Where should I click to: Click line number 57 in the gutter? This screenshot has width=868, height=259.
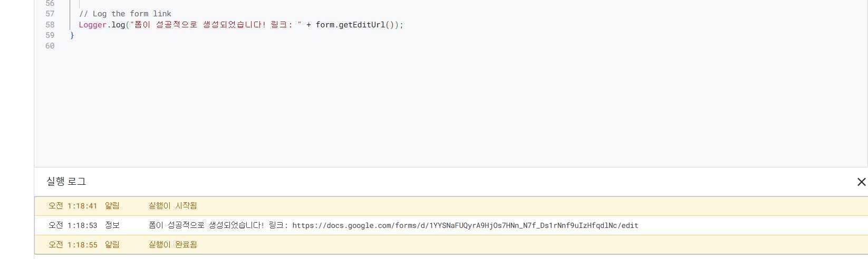[x=50, y=14]
